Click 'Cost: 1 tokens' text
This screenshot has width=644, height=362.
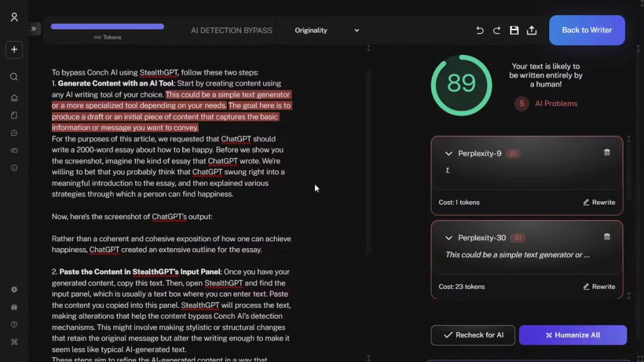(458, 202)
